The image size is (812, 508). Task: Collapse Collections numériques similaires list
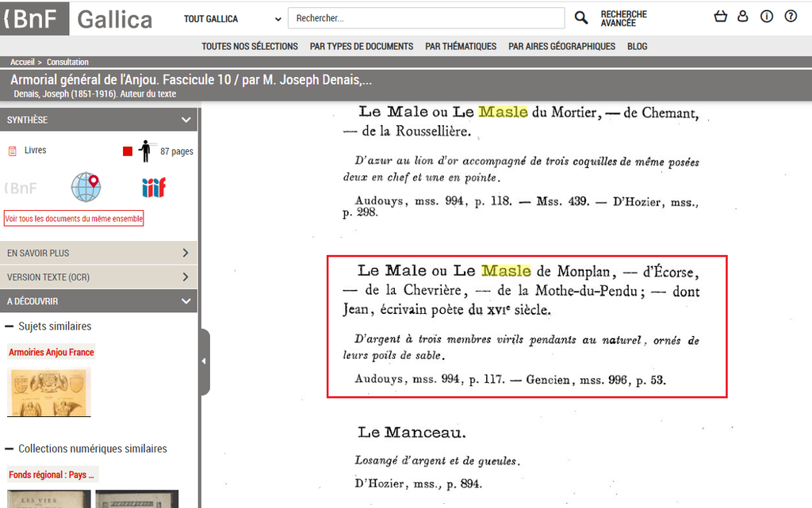click(10, 449)
